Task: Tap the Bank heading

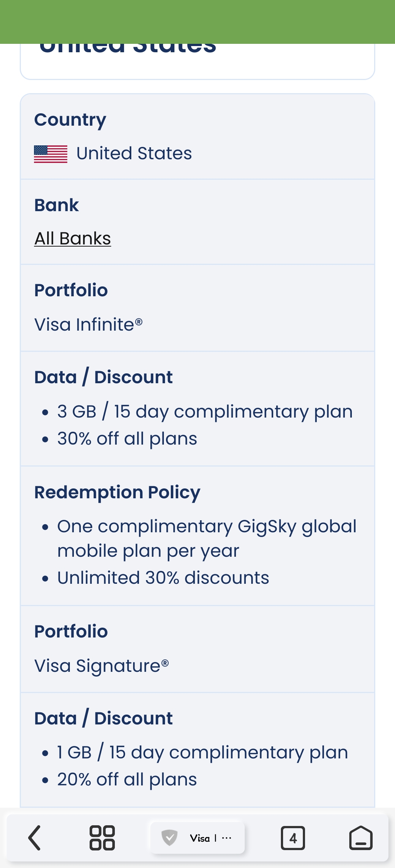Action: (x=56, y=205)
